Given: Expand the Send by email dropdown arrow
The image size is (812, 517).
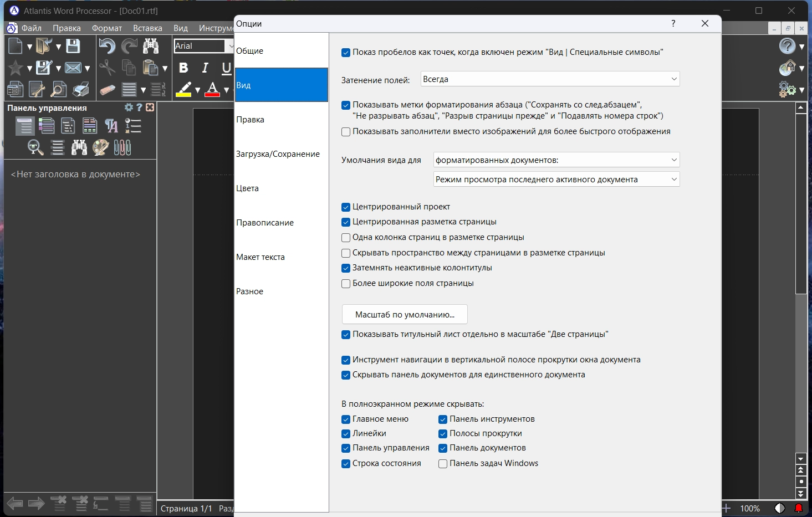Looking at the screenshot, I should pos(87,69).
